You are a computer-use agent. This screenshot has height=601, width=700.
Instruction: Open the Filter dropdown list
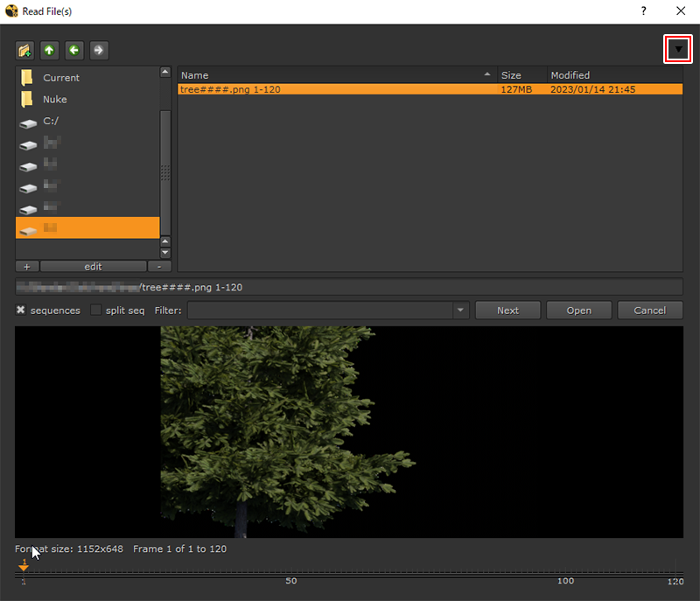(x=461, y=311)
